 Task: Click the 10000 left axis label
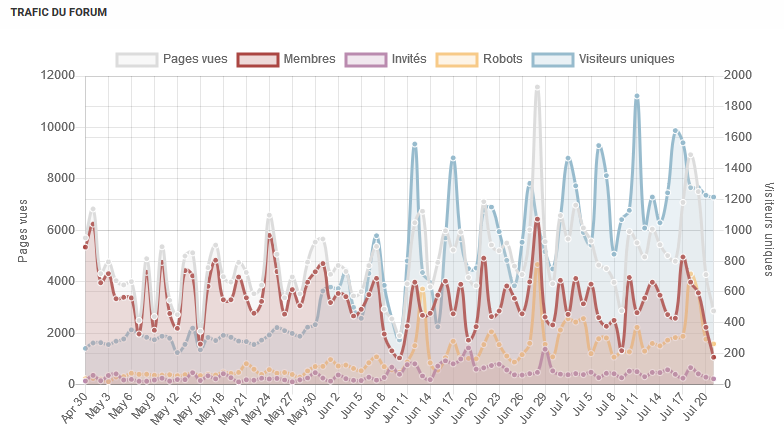coord(58,127)
